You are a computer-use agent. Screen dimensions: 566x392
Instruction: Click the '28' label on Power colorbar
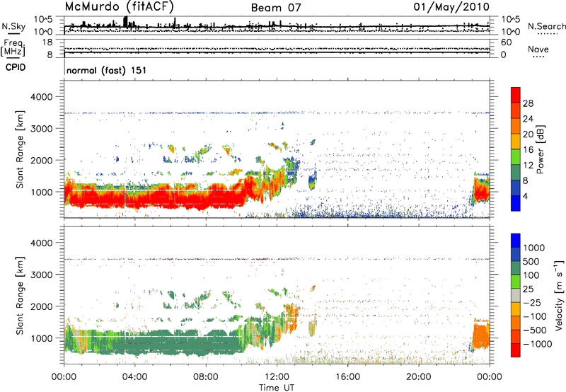(528, 103)
